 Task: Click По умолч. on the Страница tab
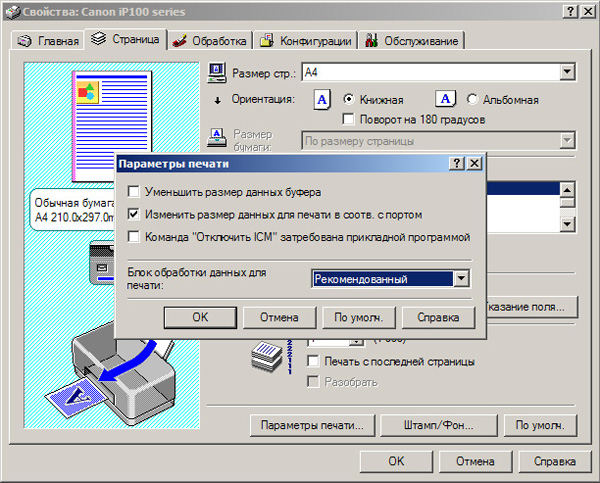point(540,425)
